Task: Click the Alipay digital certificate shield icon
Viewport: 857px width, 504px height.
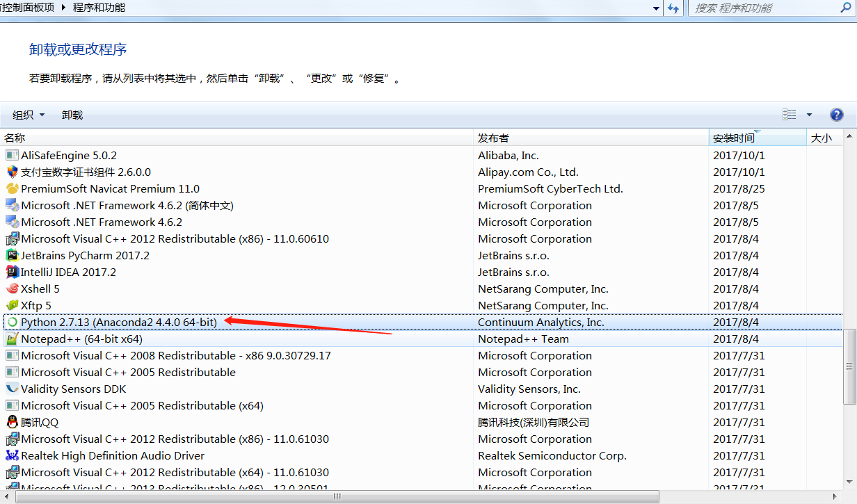Action: [x=12, y=172]
